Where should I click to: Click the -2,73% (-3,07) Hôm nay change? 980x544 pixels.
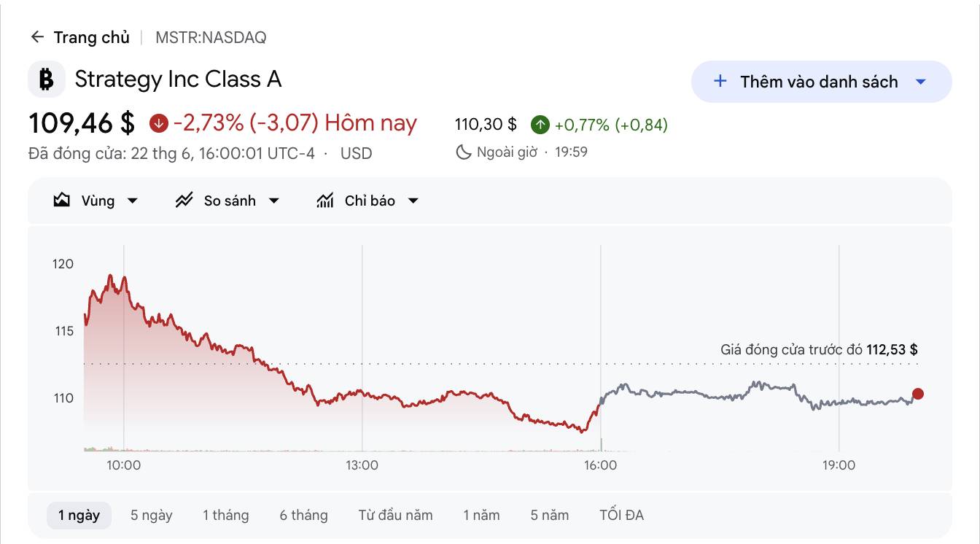(295, 123)
